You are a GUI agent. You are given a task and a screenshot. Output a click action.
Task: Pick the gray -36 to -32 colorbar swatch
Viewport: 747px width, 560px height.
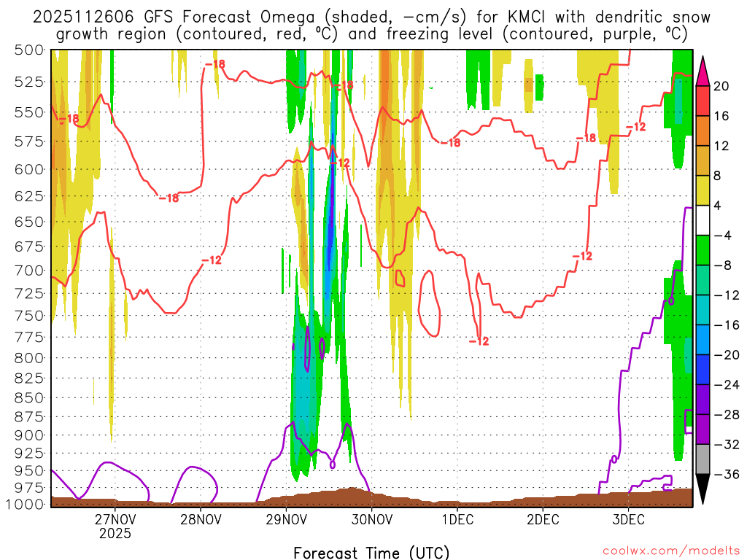(x=703, y=459)
